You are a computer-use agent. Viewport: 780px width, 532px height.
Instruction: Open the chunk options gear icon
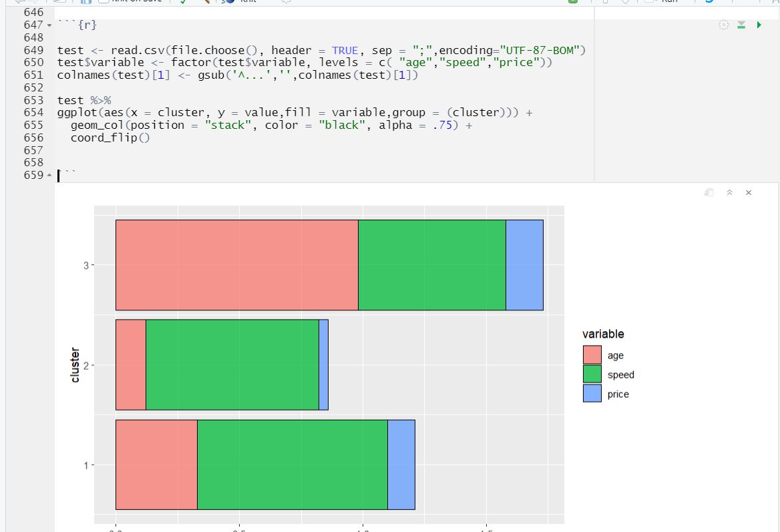click(x=724, y=25)
